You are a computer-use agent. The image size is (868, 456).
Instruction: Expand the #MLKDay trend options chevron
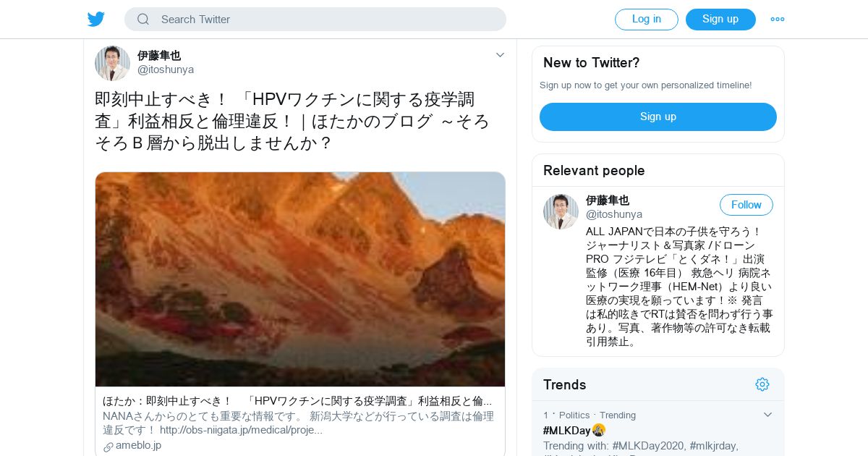pyautogui.click(x=768, y=415)
